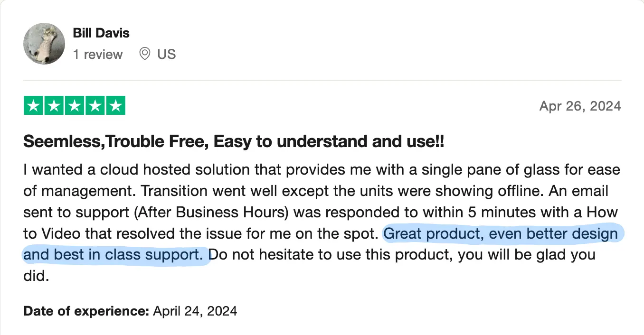Click the April 24, 2024 experience date
The width and height of the screenshot is (644, 335).
tap(195, 311)
